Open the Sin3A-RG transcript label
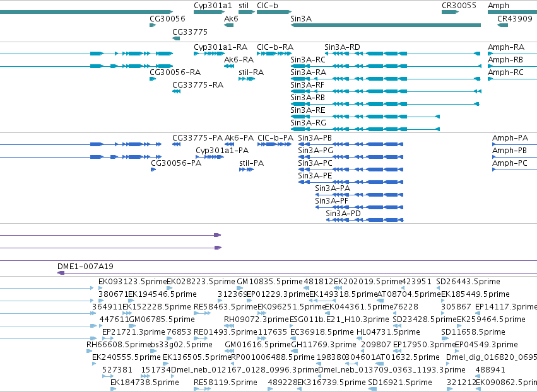 coord(308,122)
